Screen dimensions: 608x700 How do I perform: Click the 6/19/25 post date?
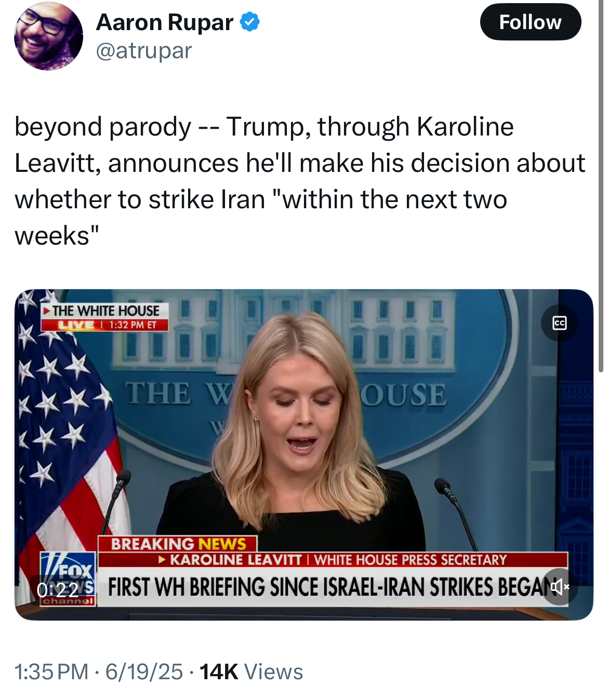pyautogui.click(x=144, y=671)
